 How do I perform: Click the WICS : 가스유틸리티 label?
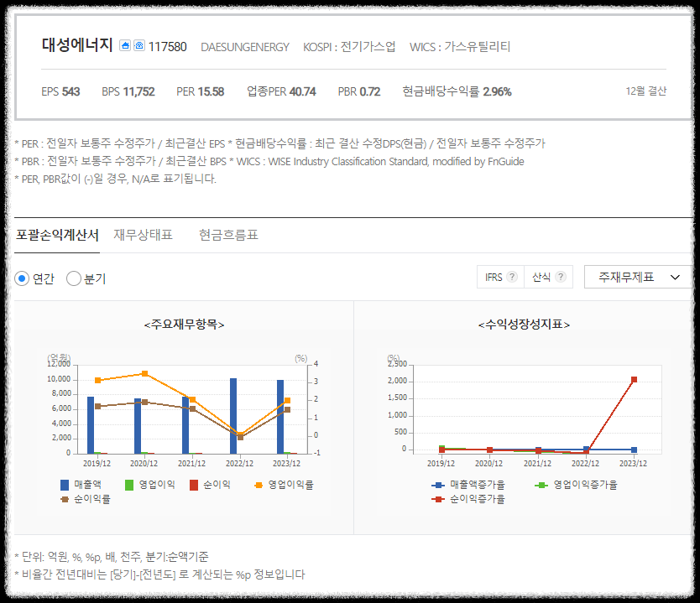[x=460, y=46]
